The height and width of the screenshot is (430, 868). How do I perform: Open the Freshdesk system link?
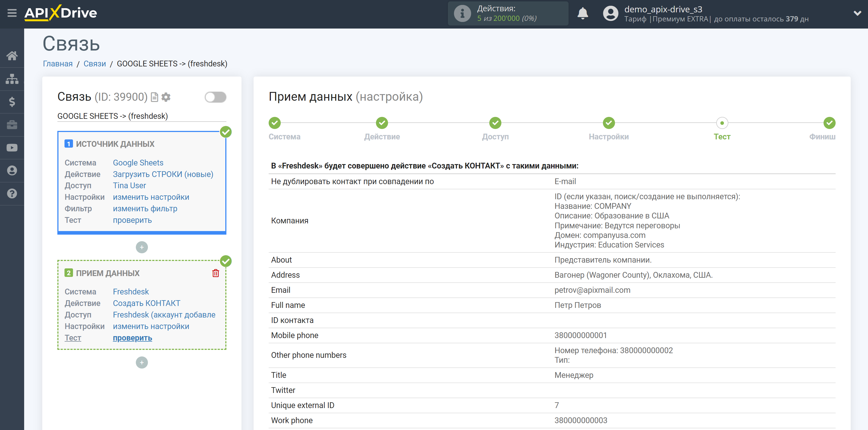click(x=131, y=292)
